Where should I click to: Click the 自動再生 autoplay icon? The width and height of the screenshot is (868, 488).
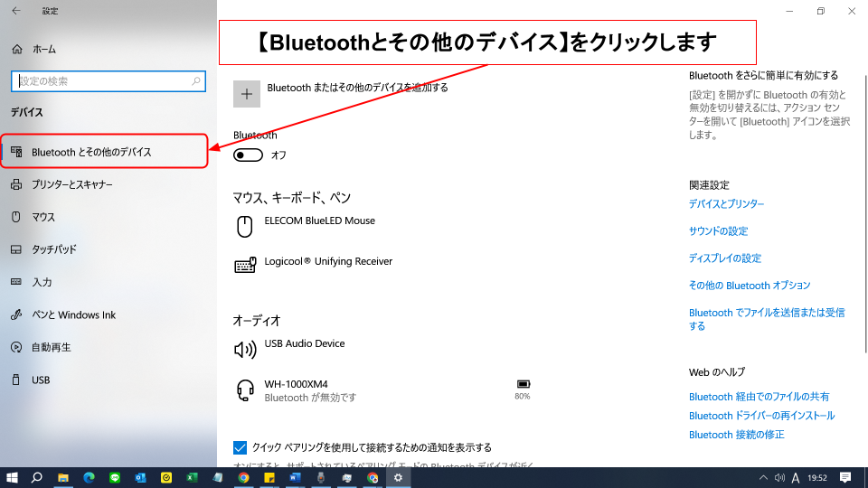(16, 347)
